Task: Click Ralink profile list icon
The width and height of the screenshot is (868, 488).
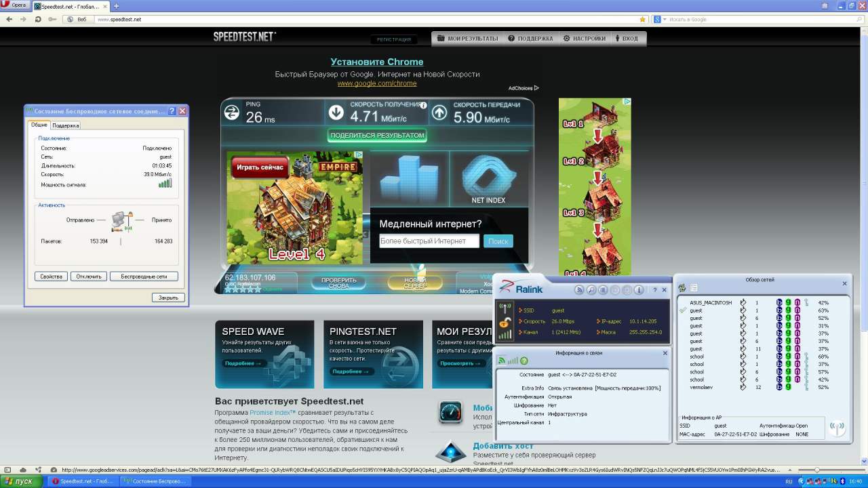Action: (603, 290)
